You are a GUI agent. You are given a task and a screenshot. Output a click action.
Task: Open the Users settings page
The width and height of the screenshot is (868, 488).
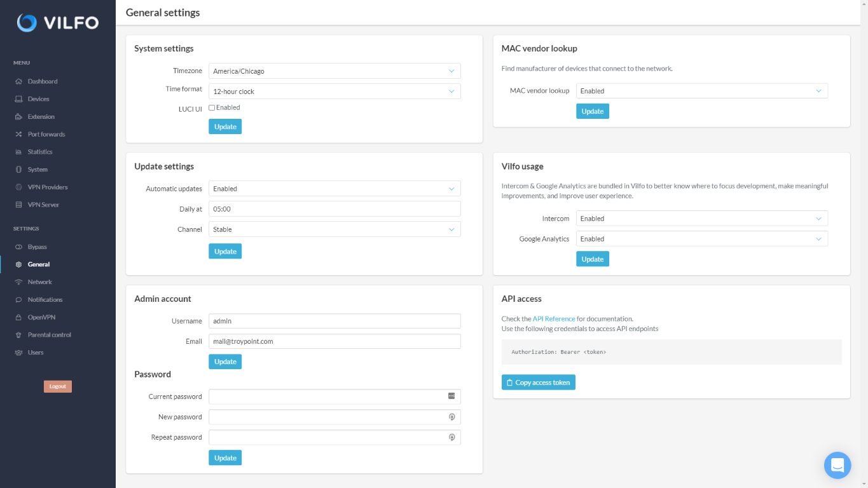36,353
